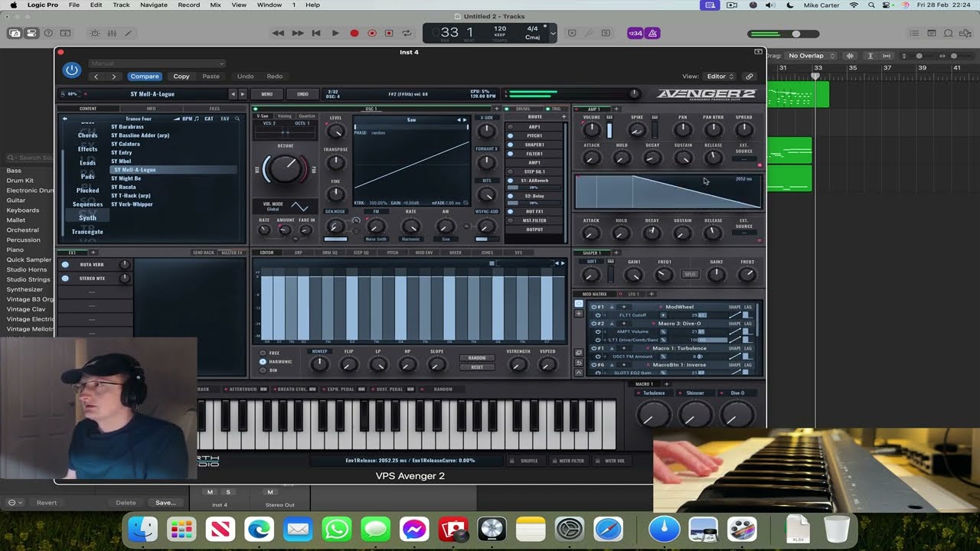Click the RESET harmonic button

click(476, 367)
